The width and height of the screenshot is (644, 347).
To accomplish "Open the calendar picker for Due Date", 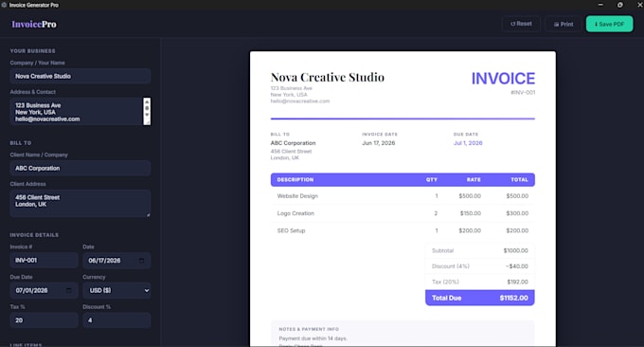I will coord(68,291).
